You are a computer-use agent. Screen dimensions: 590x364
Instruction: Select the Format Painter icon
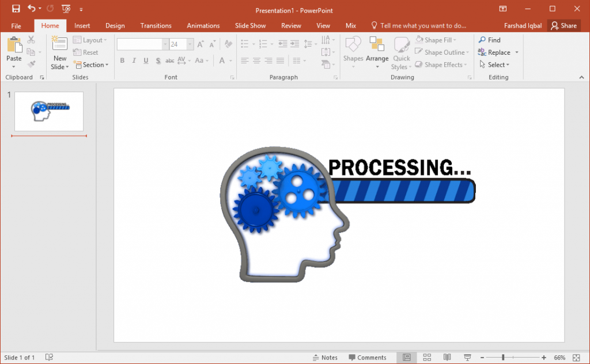click(x=32, y=65)
